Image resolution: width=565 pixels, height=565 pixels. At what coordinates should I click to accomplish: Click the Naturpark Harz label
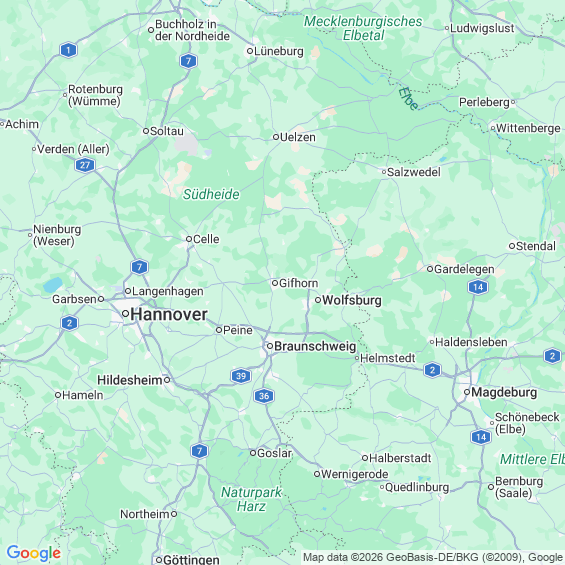[x=251, y=499]
